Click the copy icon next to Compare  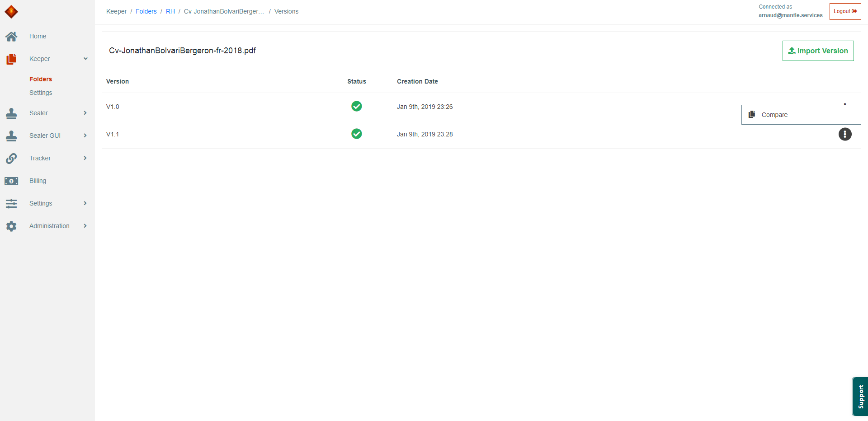tap(752, 114)
